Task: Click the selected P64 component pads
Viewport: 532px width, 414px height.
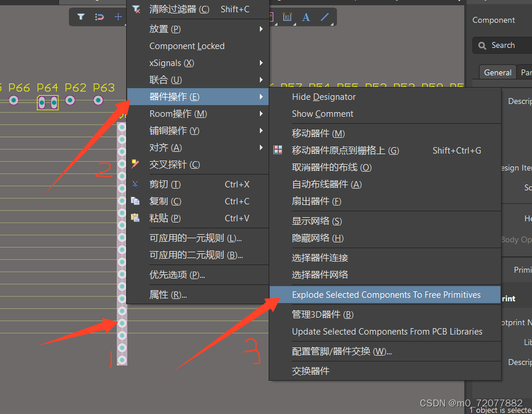Action: [x=47, y=103]
